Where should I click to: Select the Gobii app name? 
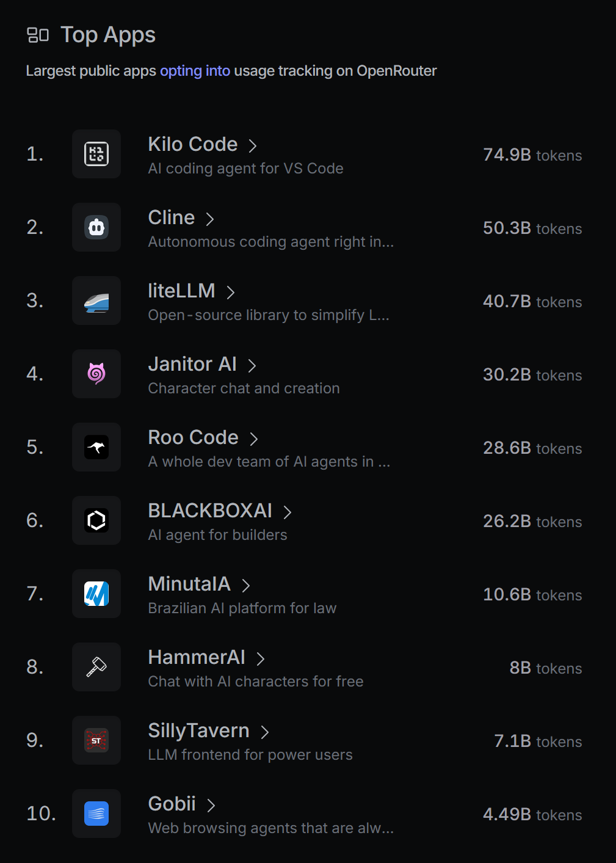tap(172, 804)
